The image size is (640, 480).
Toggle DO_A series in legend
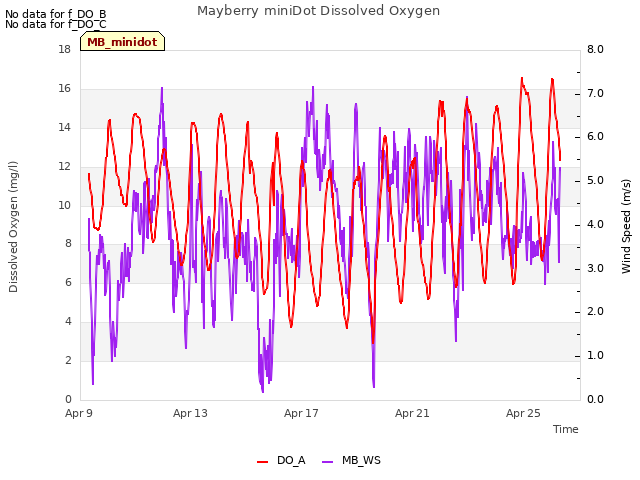(281, 460)
